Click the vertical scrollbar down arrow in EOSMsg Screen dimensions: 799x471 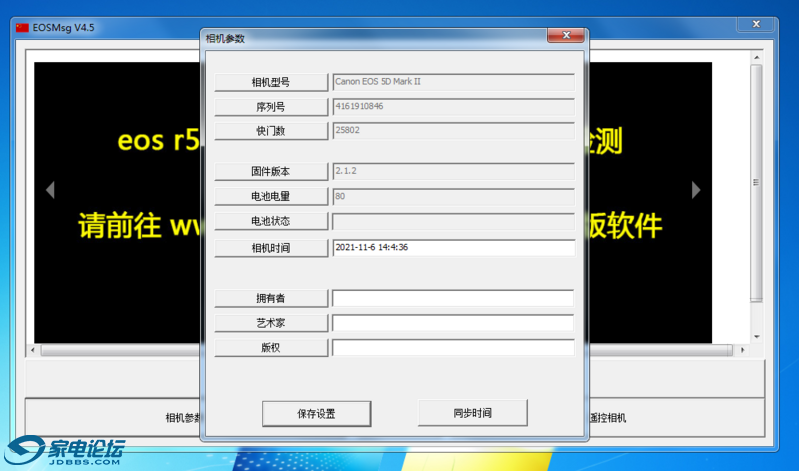click(757, 337)
